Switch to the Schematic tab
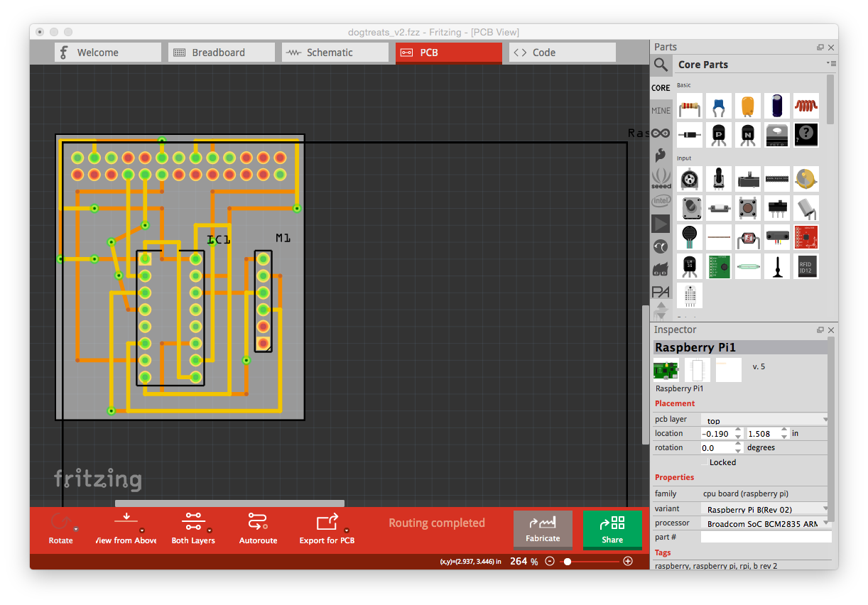Viewport: 868px width, 605px height. point(335,53)
